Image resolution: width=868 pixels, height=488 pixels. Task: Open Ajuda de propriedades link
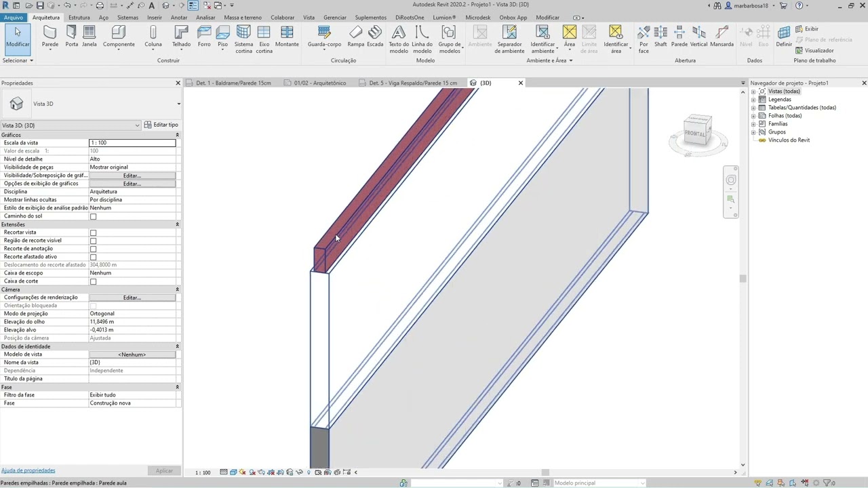pyautogui.click(x=28, y=470)
